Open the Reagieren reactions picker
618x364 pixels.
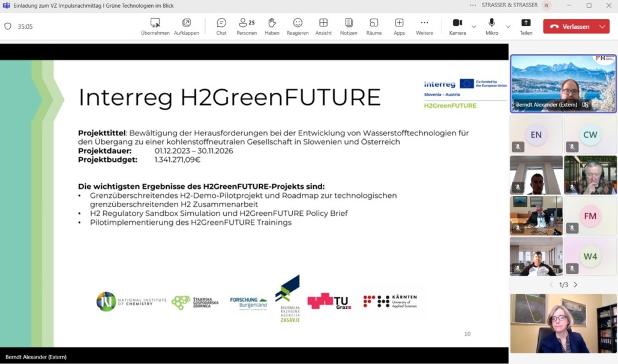pyautogui.click(x=298, y=26)
